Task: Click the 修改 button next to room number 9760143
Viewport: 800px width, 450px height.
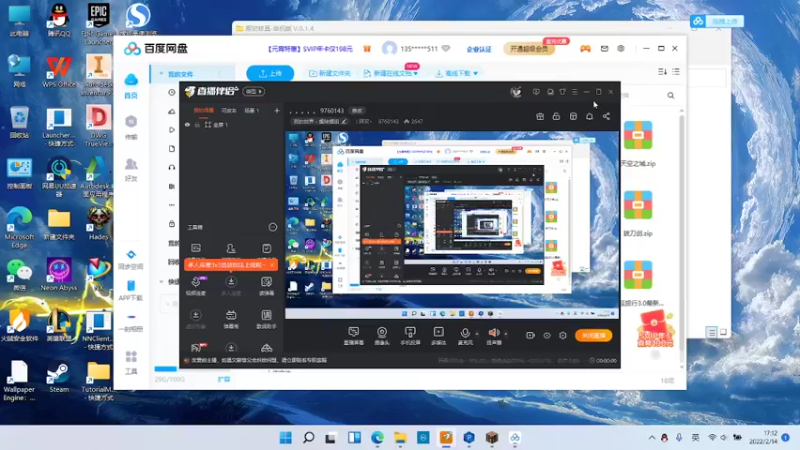Action: point(357,111)
